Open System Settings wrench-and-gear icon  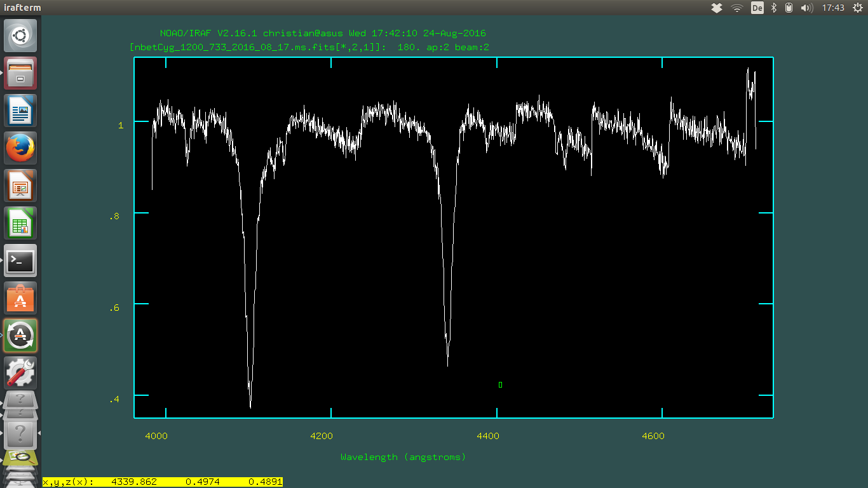[20, 373]
